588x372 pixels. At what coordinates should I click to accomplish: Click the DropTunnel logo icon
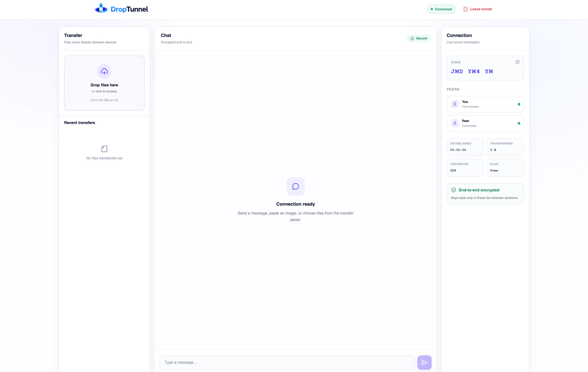(101, 8)
